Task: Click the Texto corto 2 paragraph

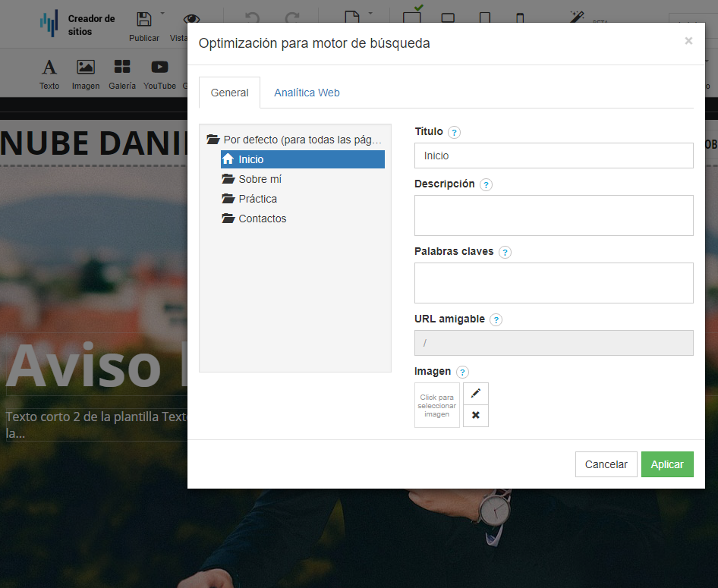Action: pyautogui.click(x=96, y=425)
